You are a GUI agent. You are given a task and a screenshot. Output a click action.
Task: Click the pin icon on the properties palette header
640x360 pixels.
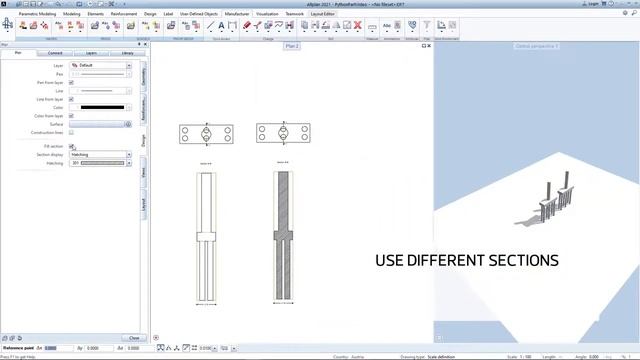pyautogui.click(x=139, y=44)
